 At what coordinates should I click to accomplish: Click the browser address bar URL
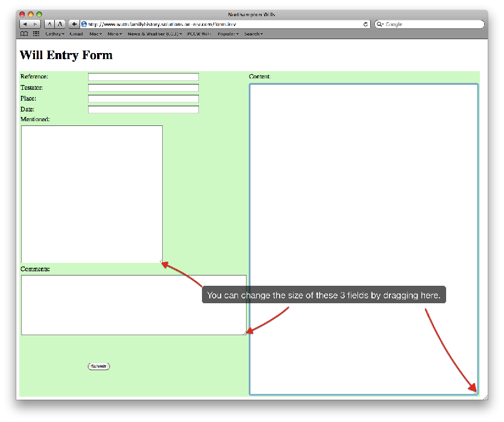pos(223,24)
